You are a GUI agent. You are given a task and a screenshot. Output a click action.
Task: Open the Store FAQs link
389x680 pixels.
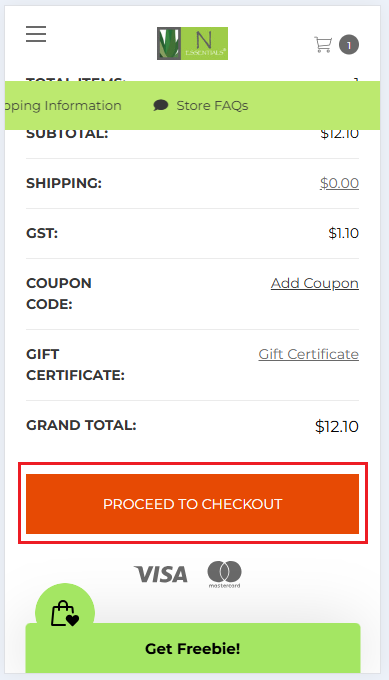(212, 105)
